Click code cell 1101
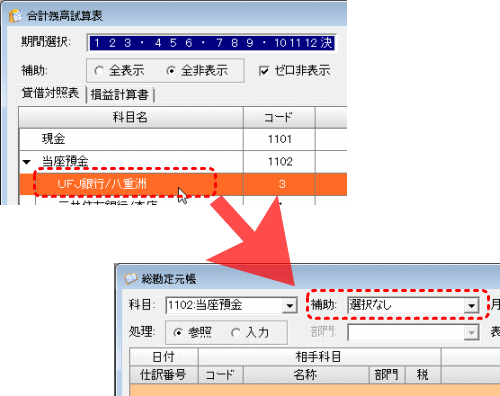 [x=279, y=139]
